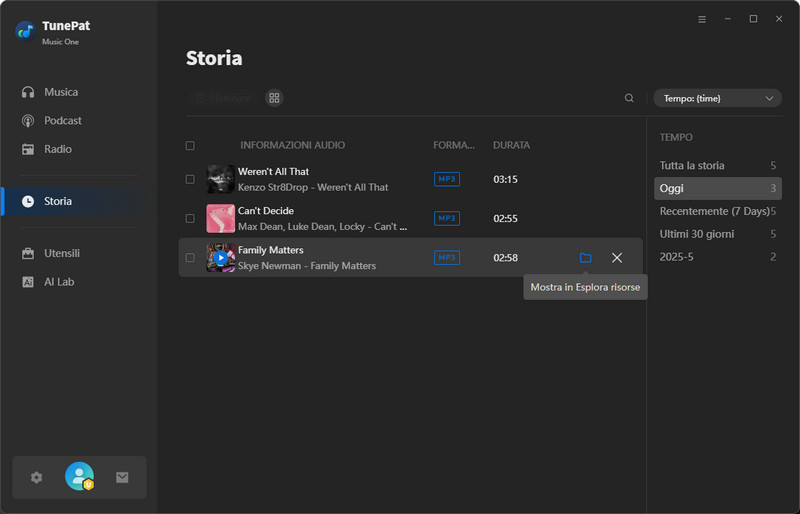
Task: Open the Utensili tools page
Action: tap(61, 253)
